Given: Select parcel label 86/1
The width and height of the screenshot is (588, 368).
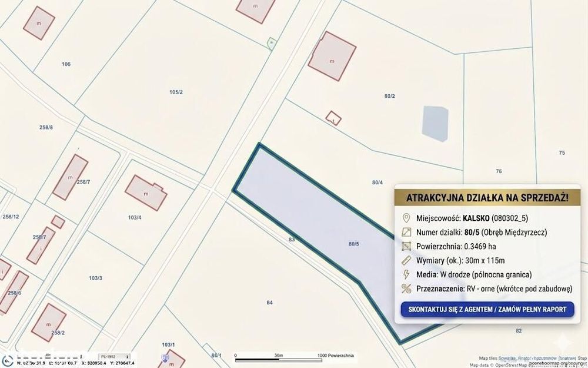Looking at the screenshot, I should (216, 355).
